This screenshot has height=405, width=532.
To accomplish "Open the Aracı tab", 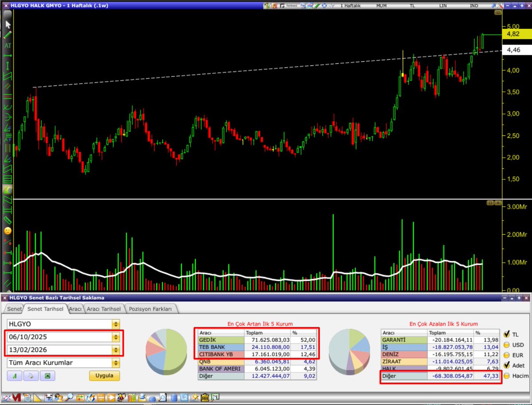I will click(75, 309).
